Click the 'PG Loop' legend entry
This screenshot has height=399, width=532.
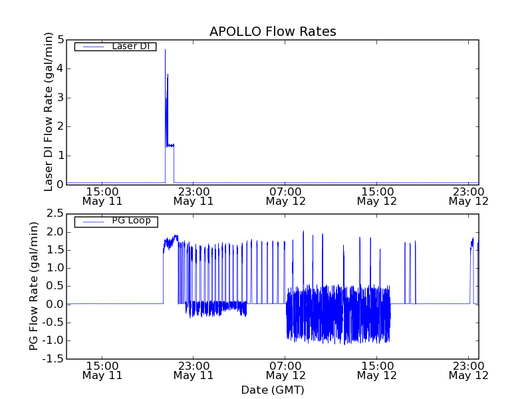click(x=116, y=221)
